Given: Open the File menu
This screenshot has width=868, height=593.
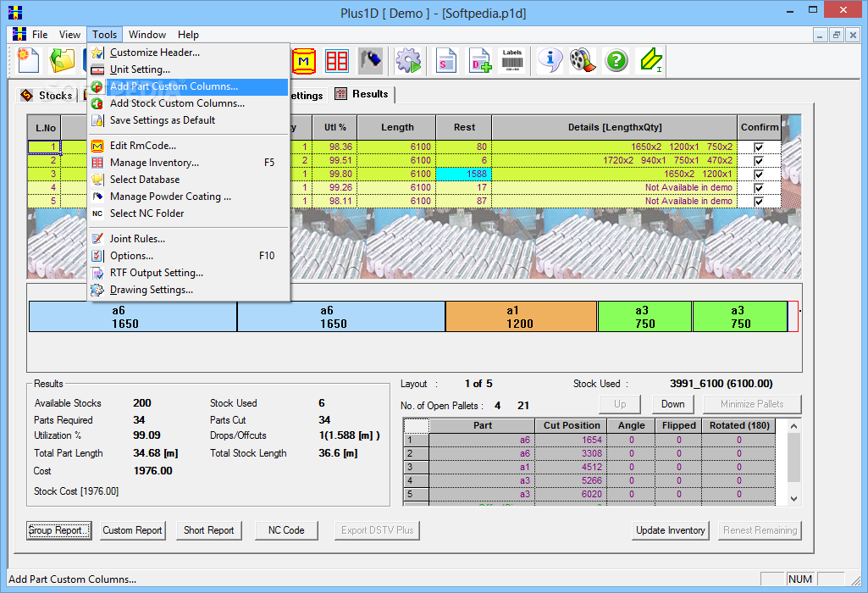Looking at the screenshot, I should (x=40, y=35).
